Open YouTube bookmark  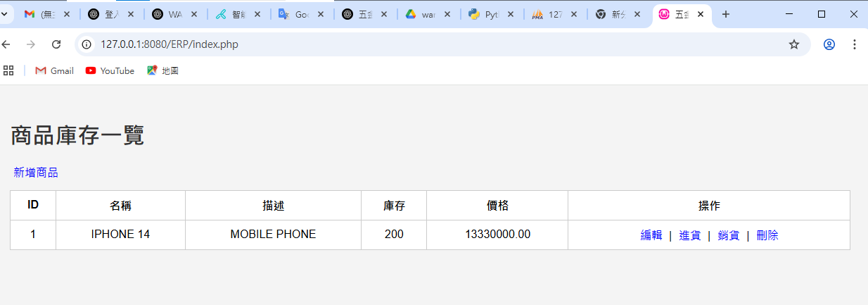tap(110, 70)
